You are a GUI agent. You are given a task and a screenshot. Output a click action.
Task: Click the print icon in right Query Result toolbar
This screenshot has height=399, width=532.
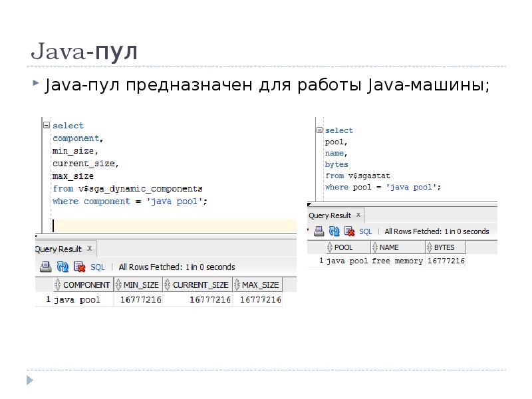coord(319,231)
